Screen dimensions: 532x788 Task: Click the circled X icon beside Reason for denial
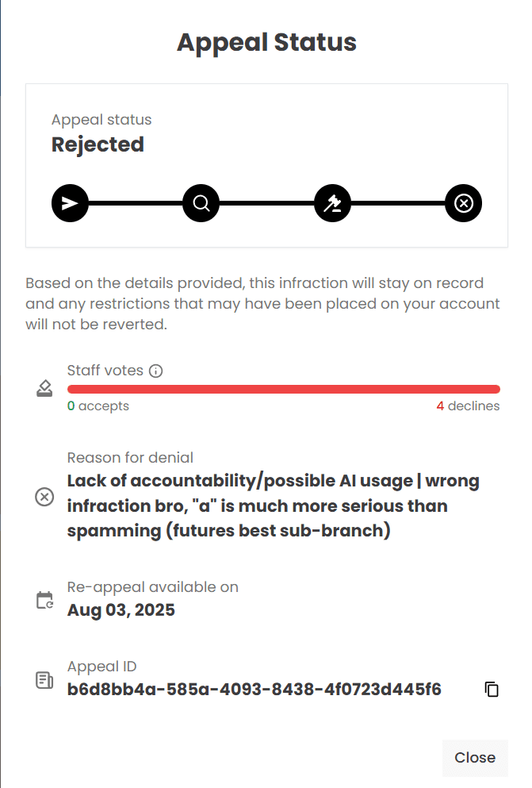[x=44, y=498]
